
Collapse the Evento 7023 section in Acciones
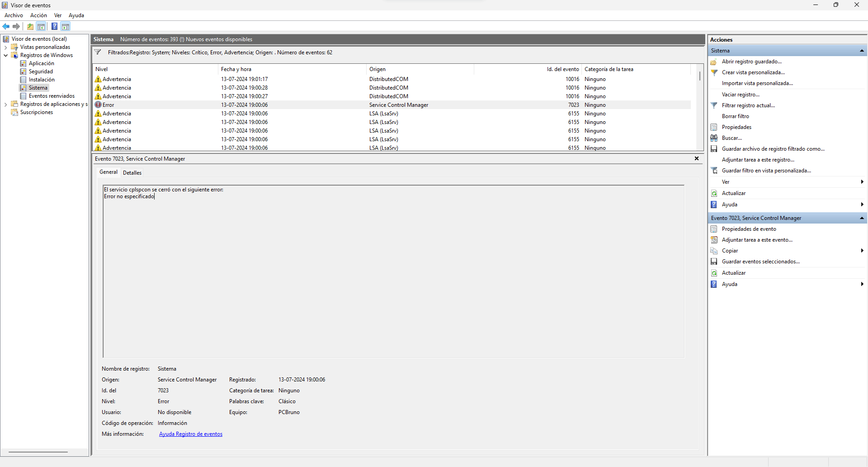pyautogui.click(x=862, y=218)
